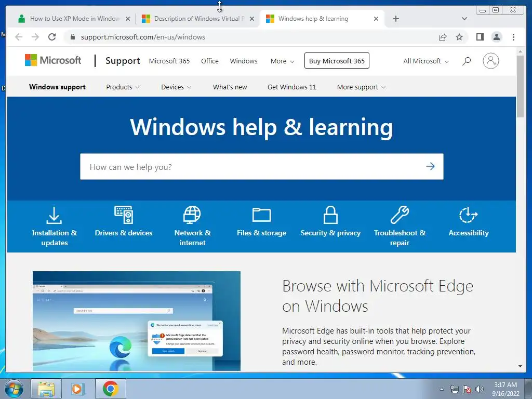532x399 pixels.
Task: Open the What's new link
Action: tap(230, 87)
